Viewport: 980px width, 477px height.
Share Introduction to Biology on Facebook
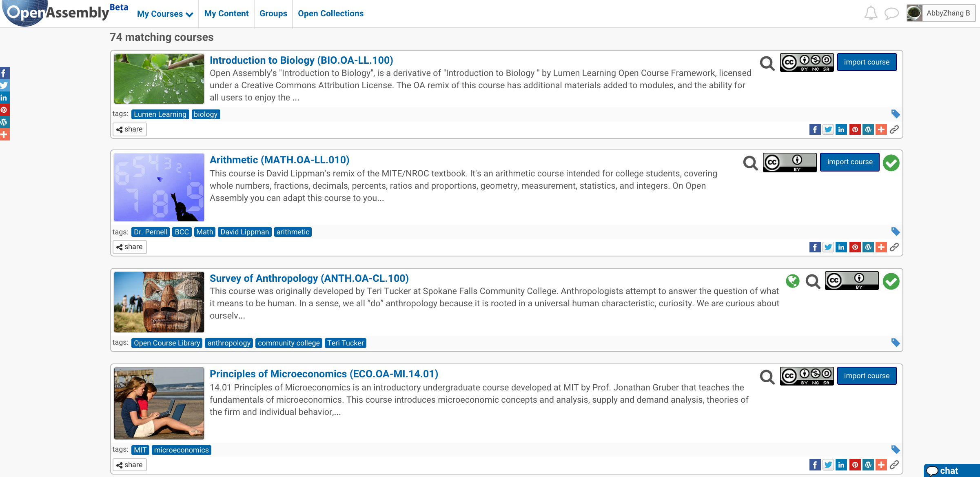tap(815, 129)
